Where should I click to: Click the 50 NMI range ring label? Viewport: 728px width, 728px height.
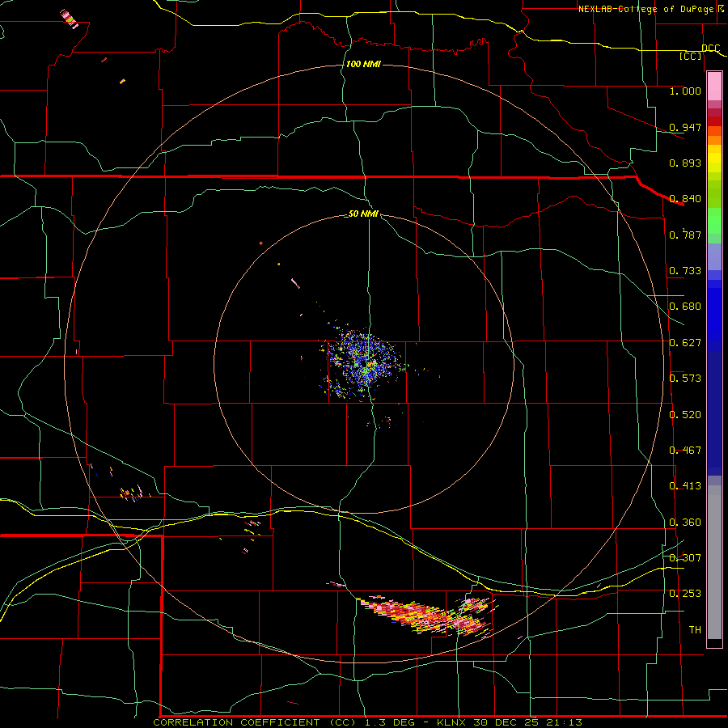point(363,214)
